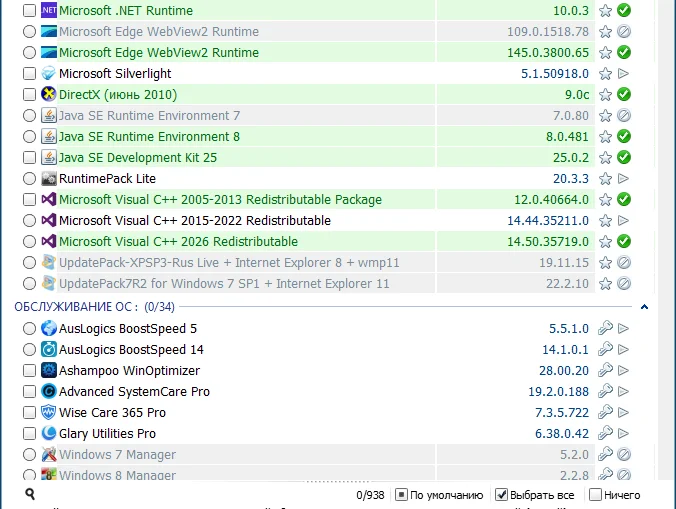This screenshot has width=676, height=509.
Task: Select the Ничего checkbox
Action: pos(596,495)
